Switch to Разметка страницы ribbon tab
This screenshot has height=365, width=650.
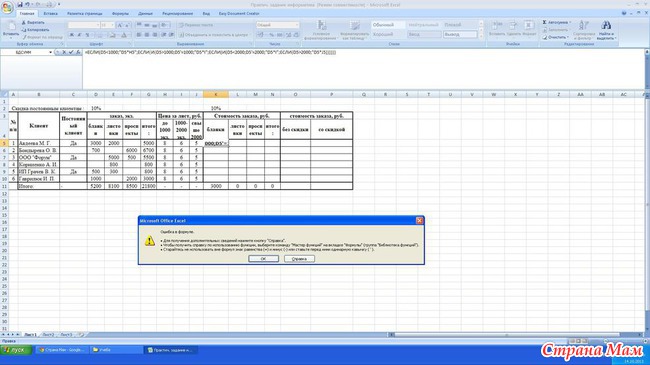(x=85, y=14)
